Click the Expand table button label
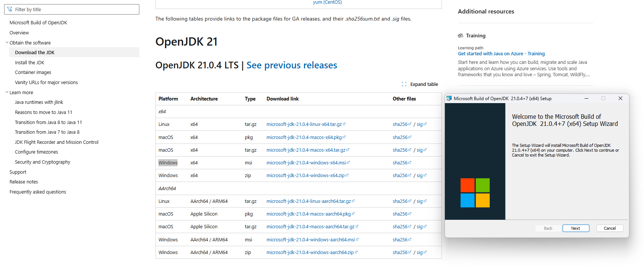Screen dimensions: 644x266 point(424,84)
